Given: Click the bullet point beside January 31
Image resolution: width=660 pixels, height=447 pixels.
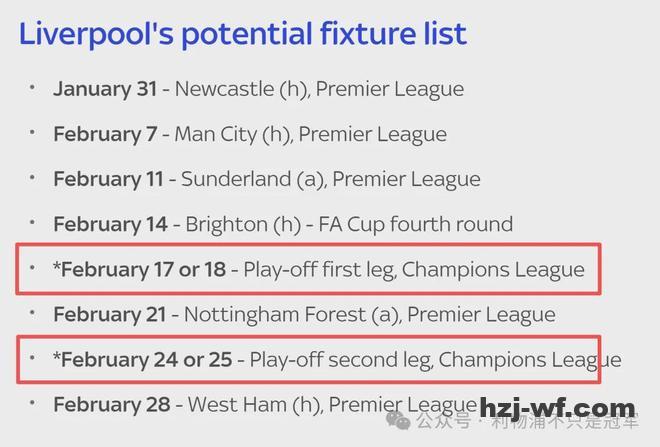Looking at the screenshot, I should pyautogui.click(x=32, y=88).
